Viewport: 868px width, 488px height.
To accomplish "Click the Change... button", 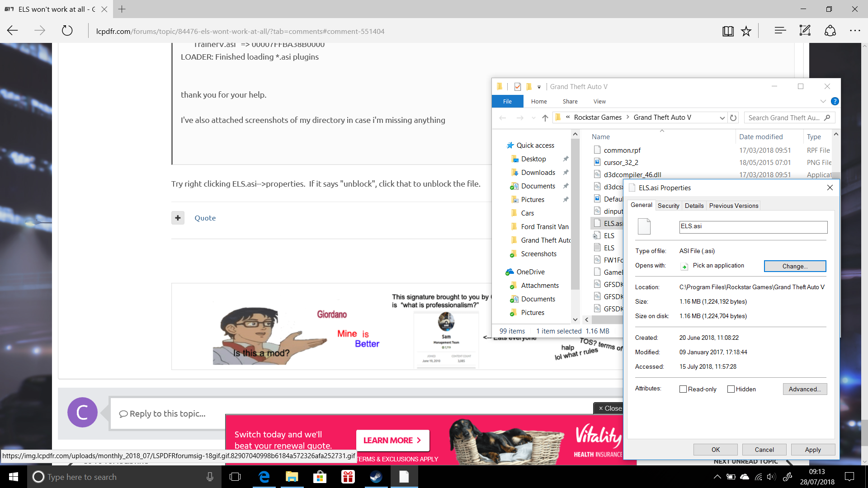I will pos(795,266).
